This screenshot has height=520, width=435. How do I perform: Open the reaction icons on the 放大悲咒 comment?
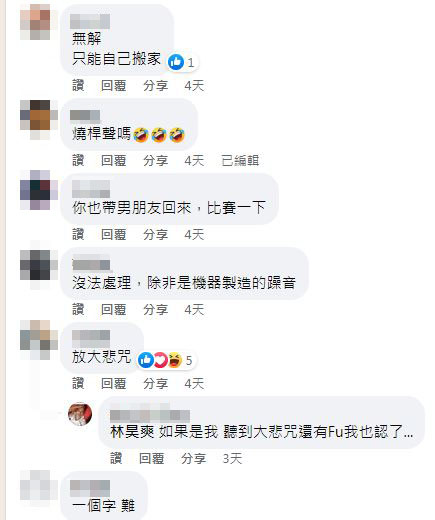point(160,360)
